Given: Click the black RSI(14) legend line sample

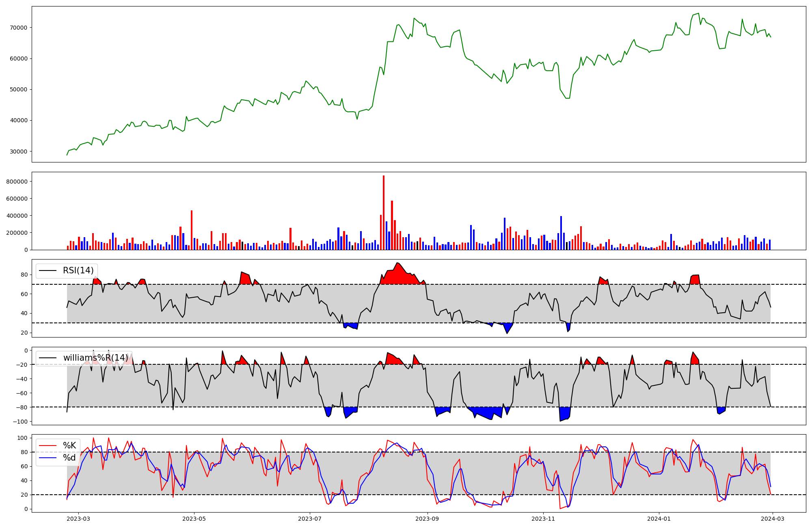Looking at the screenshot, I should point(47,270).
